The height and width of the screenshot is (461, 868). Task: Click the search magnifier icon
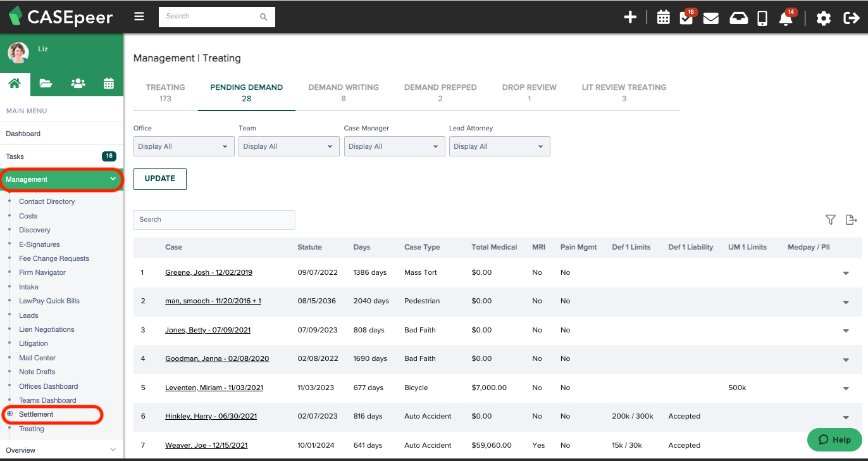pyautogui.click(x=264, y=17)
